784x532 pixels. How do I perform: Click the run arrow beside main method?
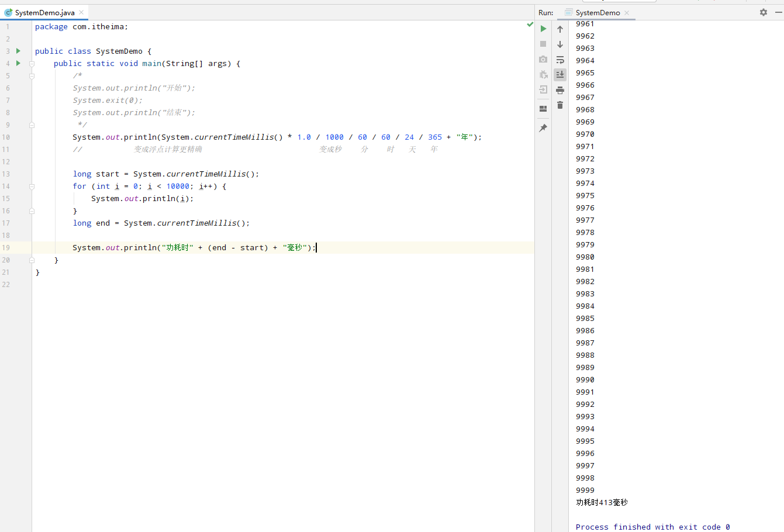pyautogui.click(x=18, y=63)
